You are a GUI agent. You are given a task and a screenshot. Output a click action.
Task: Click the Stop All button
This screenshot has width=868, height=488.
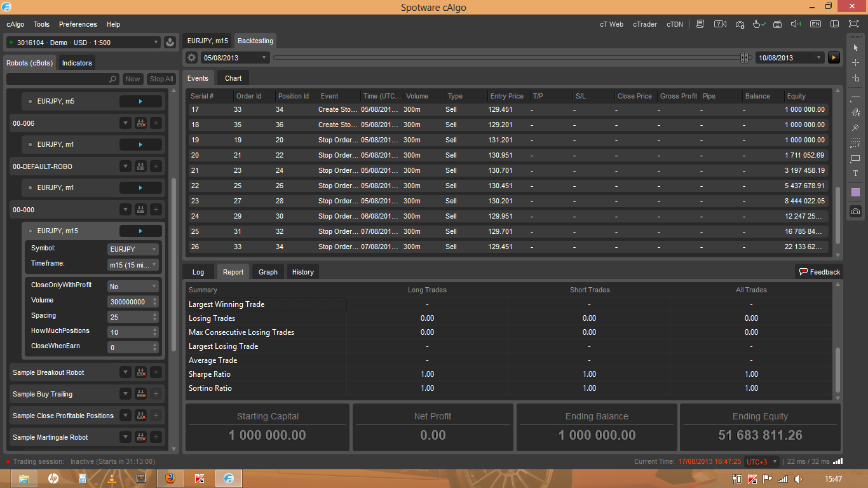[161, 79]
